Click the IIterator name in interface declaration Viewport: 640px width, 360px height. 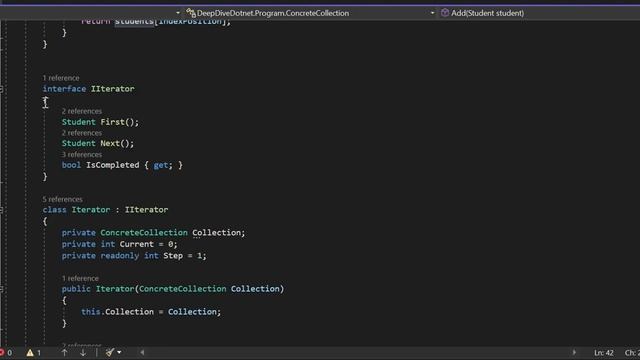tap(113, 89)
